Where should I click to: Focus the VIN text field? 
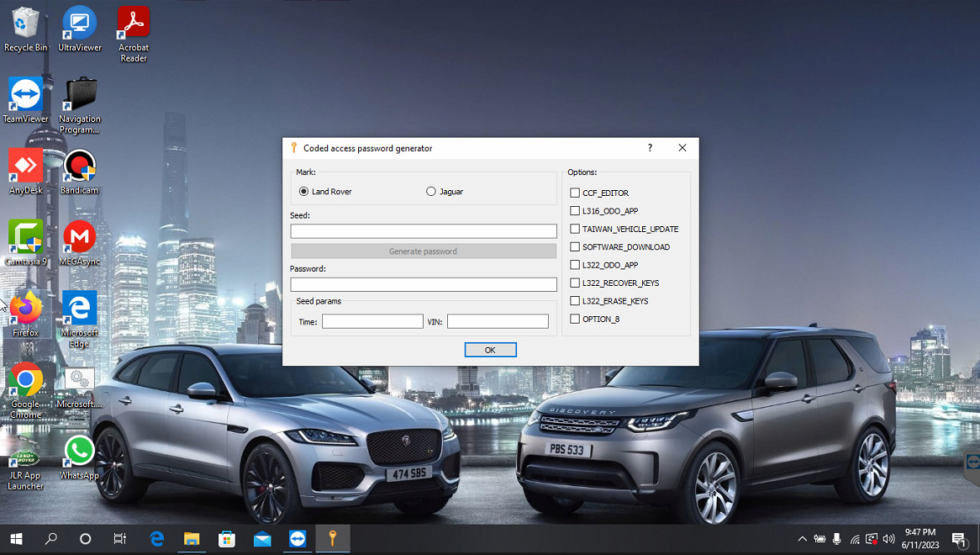click(x=498, y=321)
